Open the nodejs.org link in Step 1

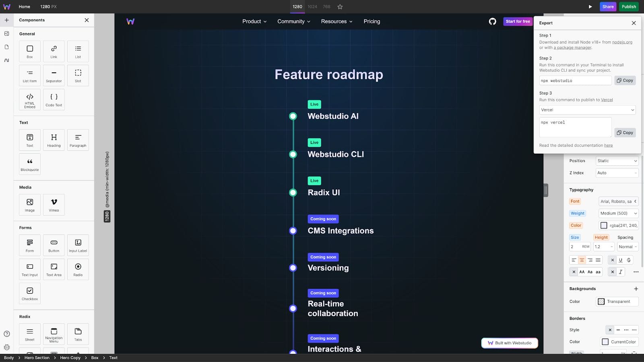622,42
